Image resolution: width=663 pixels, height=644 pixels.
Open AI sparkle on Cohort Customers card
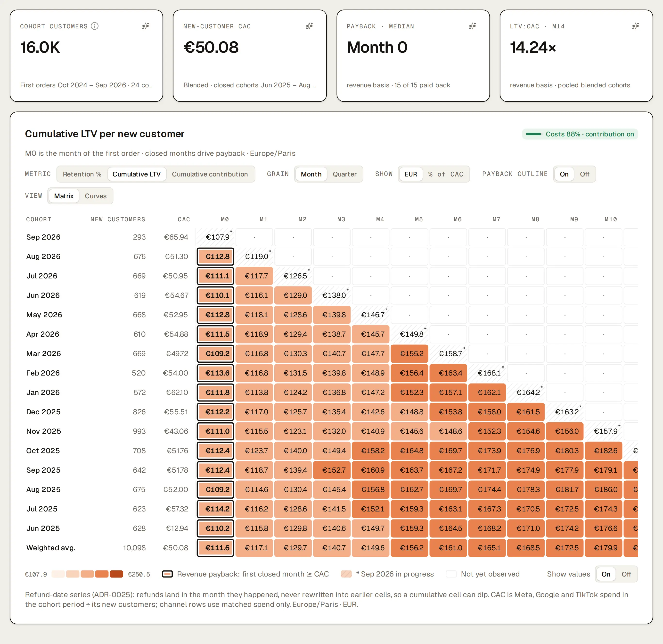pos(146,26)
